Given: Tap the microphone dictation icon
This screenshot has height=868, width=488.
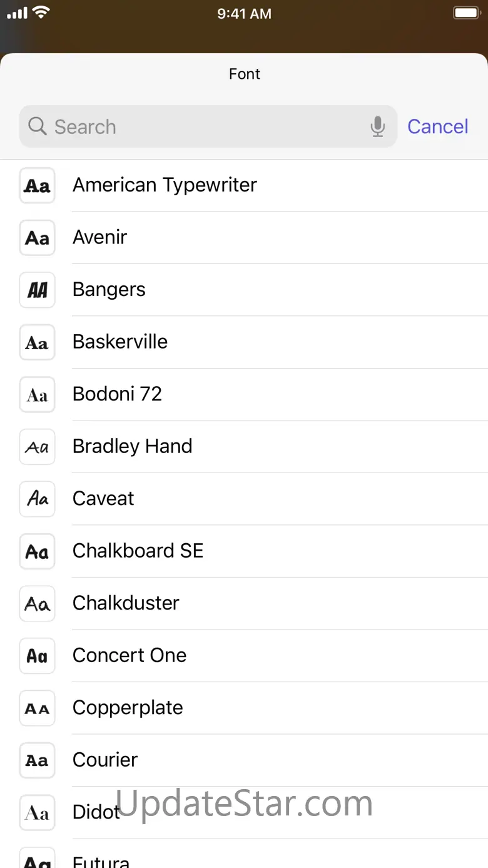Looking at the screenshot, I should [377, 127].
